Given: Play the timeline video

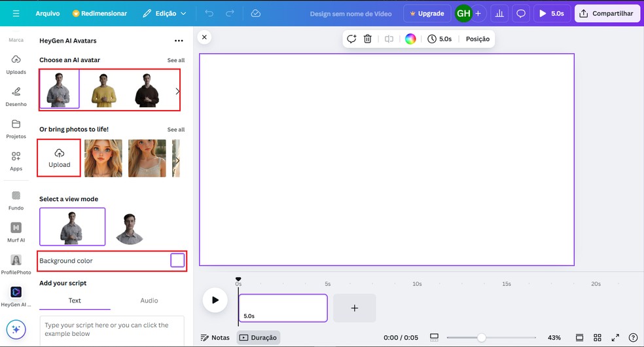Looking at the screenshot, I should (215, 300).
